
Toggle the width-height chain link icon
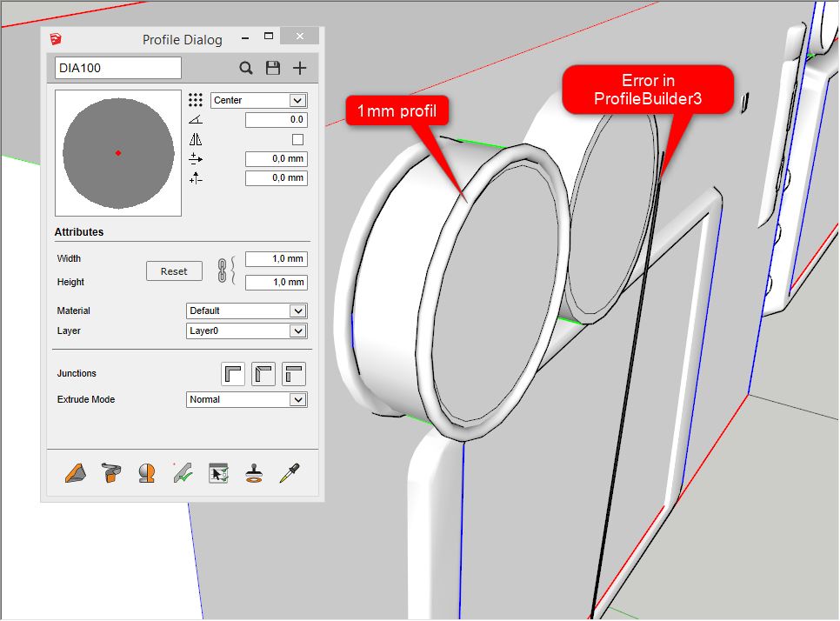[223, 270]
